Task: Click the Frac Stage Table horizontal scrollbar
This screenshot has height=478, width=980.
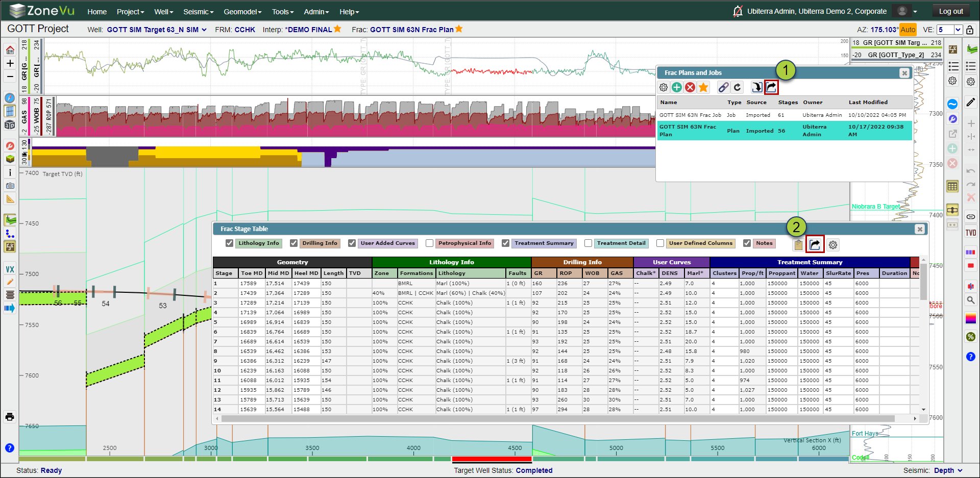Action: (x=558, y=418)
